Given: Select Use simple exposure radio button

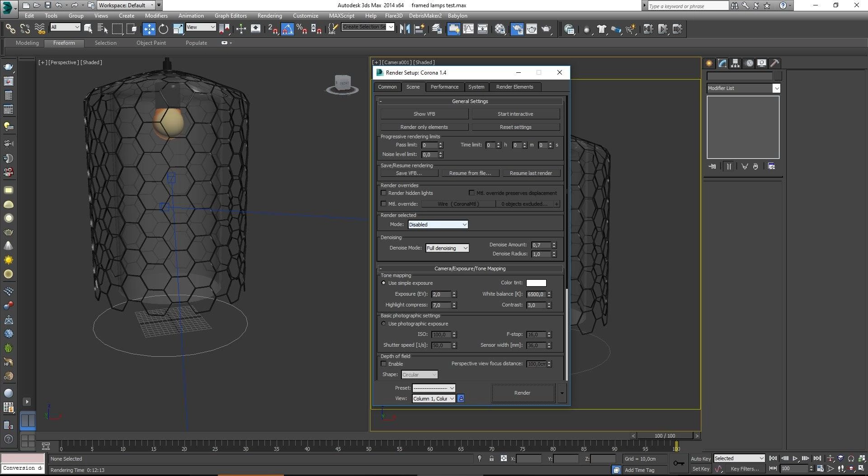Looking at the screenshot, I should click(383, 283).
